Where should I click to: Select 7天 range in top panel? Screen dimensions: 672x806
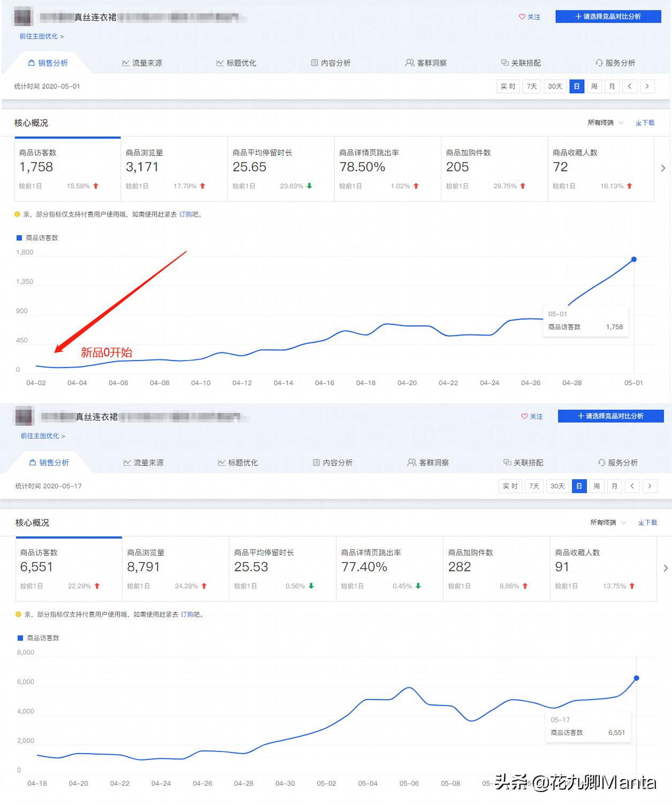(x=532, y=86)
